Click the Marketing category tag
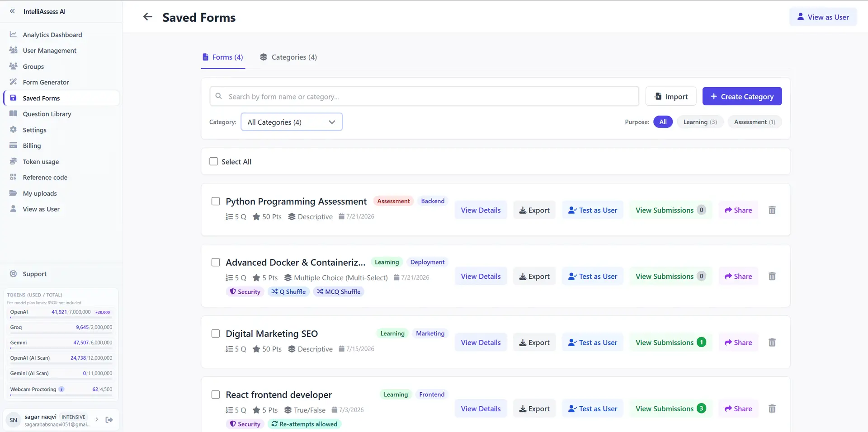The height and width of the screenshot is (432, 868). point(430,333)
